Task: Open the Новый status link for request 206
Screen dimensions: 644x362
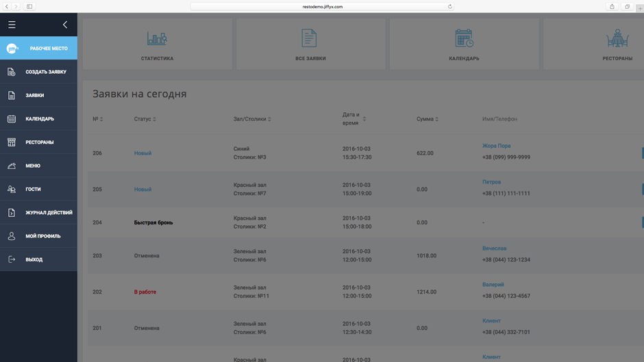Action: [x=143, y=153]
